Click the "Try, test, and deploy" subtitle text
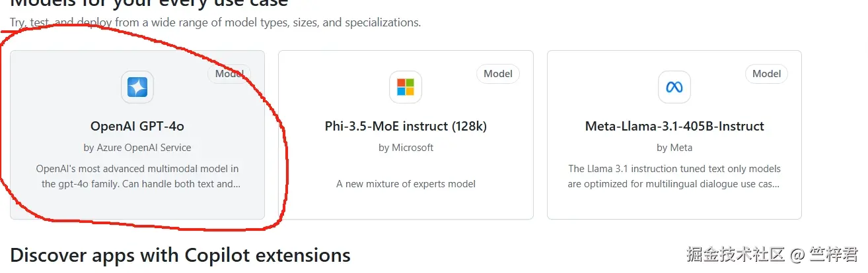868x273 pixels. tap(215, 22)
